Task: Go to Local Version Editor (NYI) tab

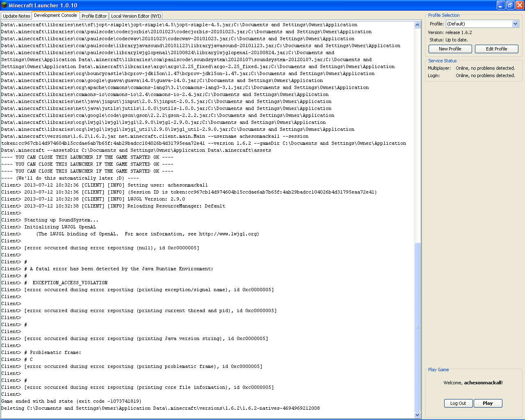Action: (136, 16)
